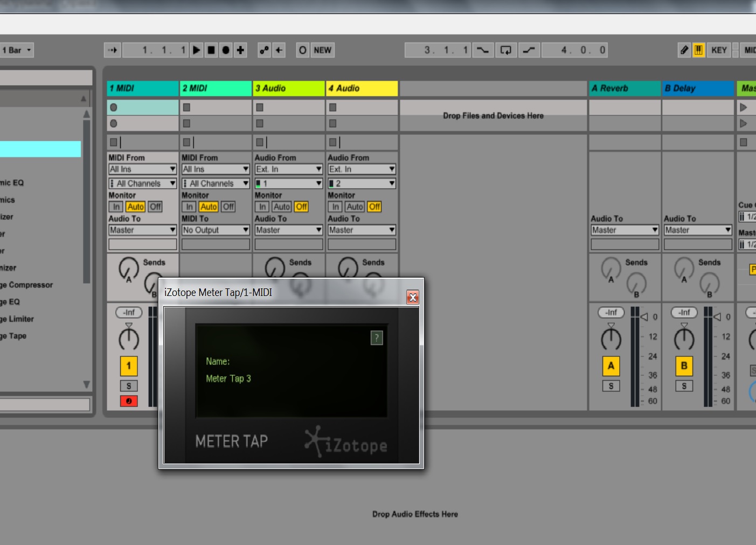Open A Reverb Audio To Master dropdown
The image size is (756, 545).
point(625,230)
